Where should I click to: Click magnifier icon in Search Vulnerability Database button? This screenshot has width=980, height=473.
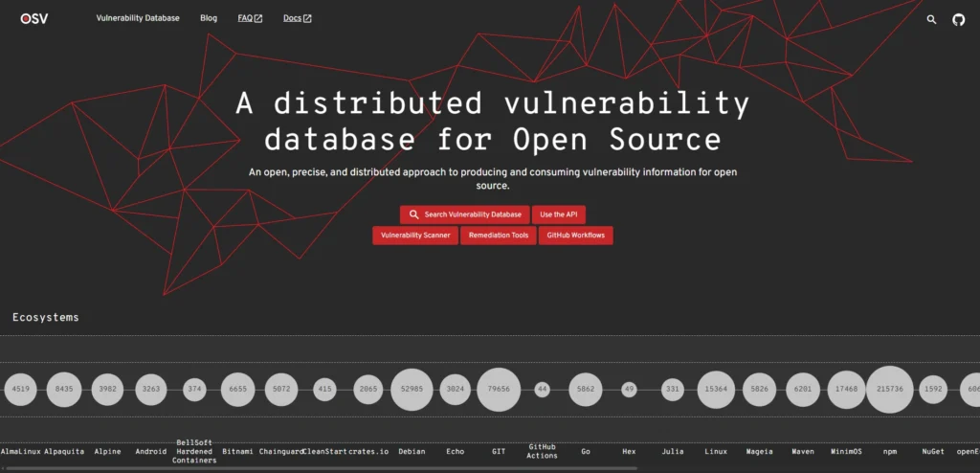coord(413,214)
